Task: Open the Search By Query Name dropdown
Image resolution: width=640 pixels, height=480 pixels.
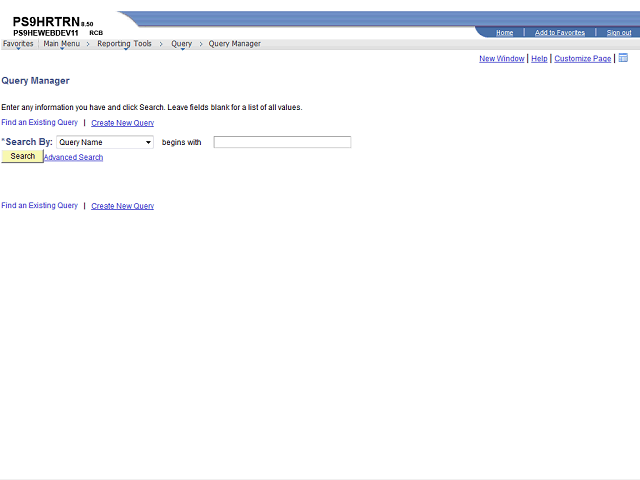Action: coord(105,142)
